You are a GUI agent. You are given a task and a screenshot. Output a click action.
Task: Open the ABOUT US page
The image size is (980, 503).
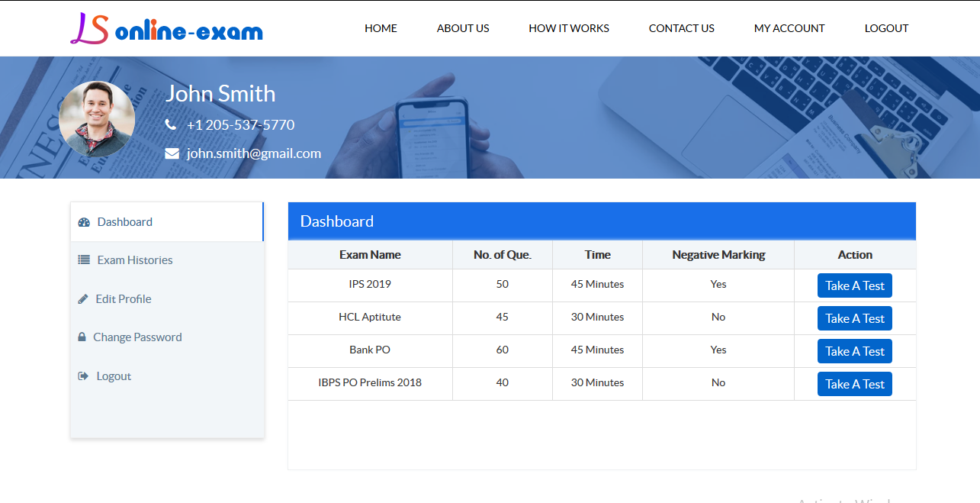pos(463,28)
